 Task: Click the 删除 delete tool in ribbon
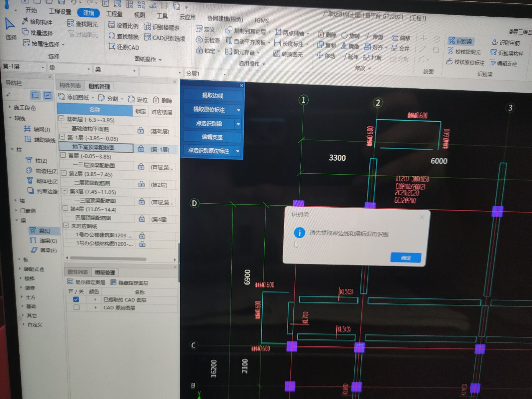(x=327, y=35)
